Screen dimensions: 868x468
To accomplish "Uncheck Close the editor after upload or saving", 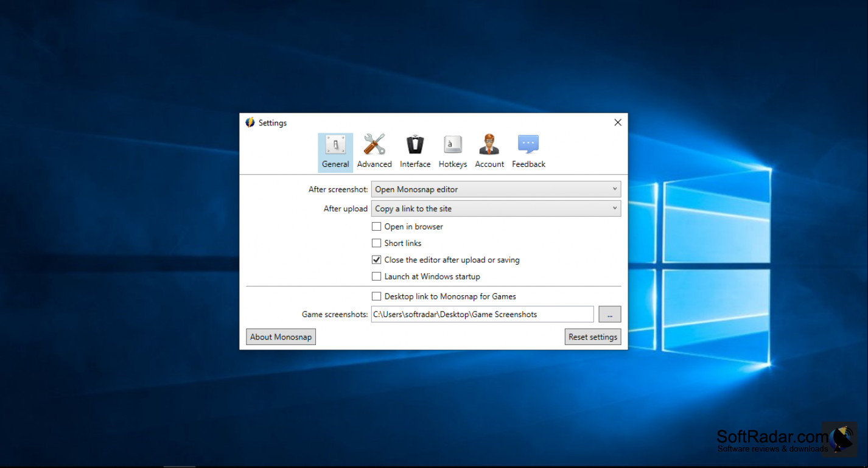I will (377, 260).
